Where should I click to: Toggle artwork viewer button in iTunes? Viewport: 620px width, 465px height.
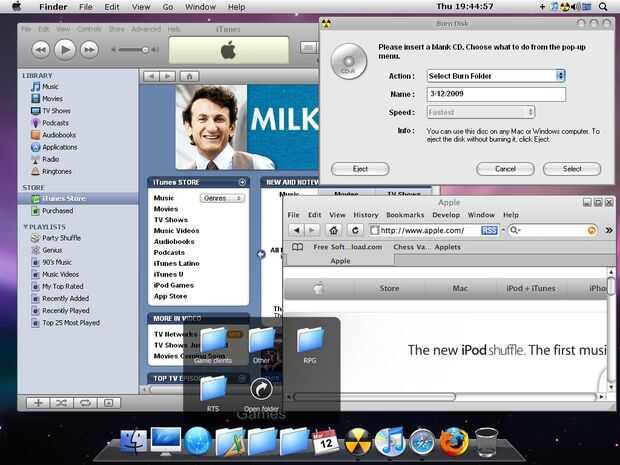coord(109,403)
